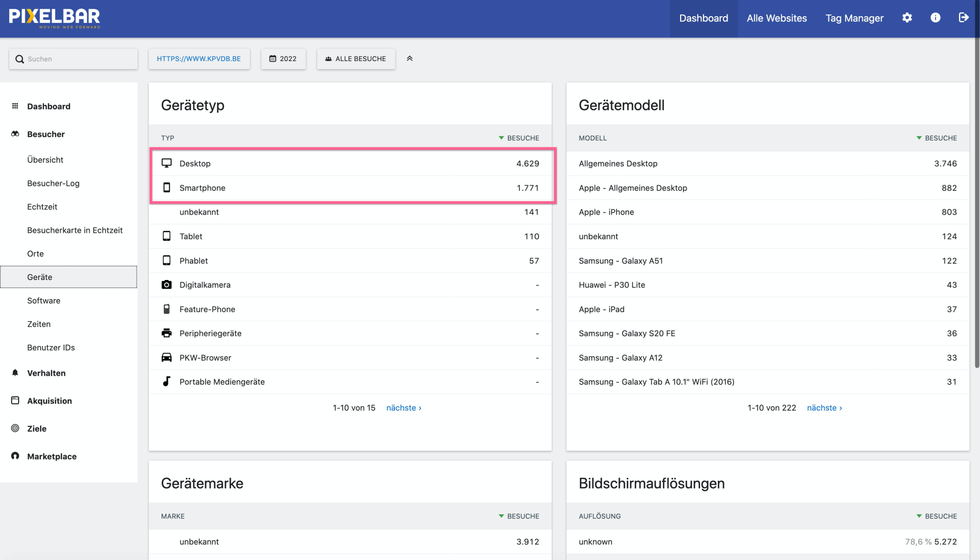Collapse the filter bar with double chevron

[410, 59]
